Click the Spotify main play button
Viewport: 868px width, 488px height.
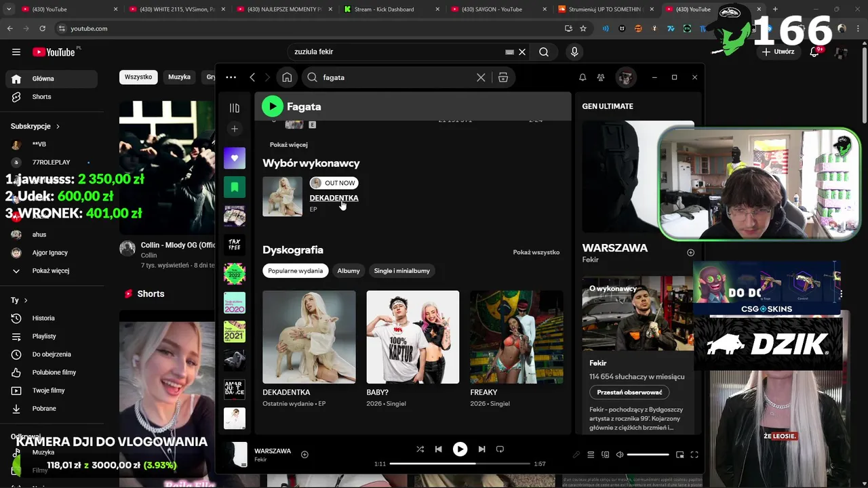(460, 449)
